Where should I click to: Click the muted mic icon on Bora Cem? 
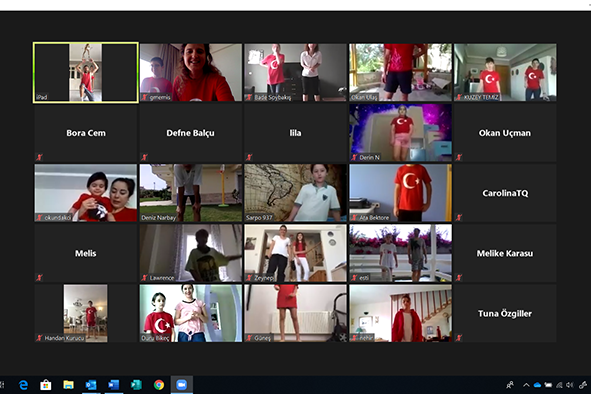tap(39, 157)
